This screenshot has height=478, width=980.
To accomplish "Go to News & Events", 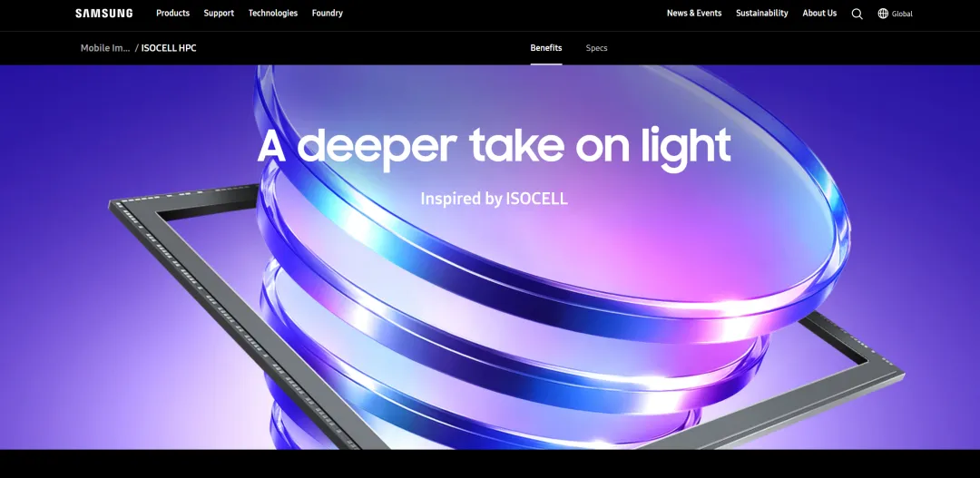I will coord(694,13).
